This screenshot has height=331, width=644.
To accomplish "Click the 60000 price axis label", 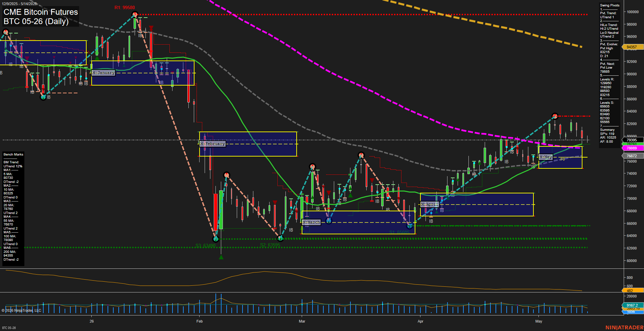I will pyautogui.click(x=632, y=261).
